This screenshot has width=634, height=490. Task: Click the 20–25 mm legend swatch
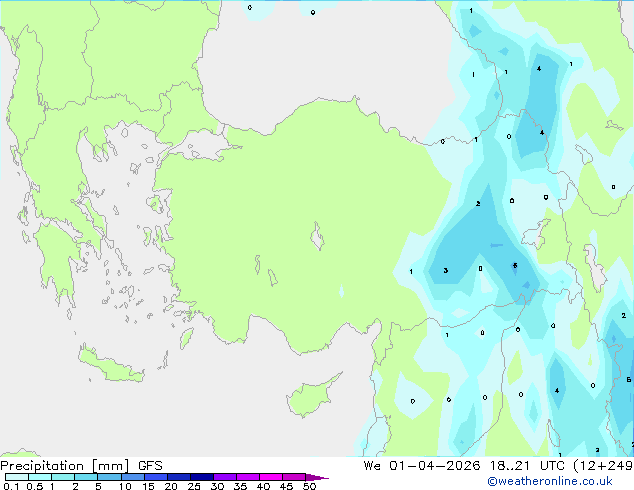[x=179, y=477]
